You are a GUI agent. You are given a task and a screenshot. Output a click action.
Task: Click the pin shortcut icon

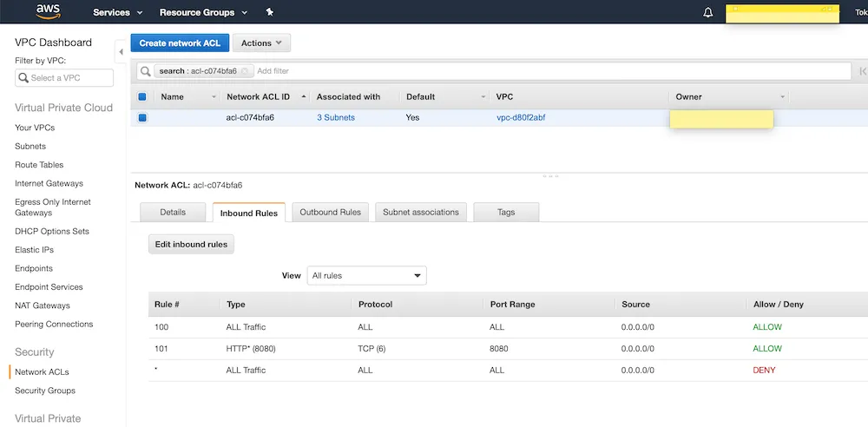point(270,11)
